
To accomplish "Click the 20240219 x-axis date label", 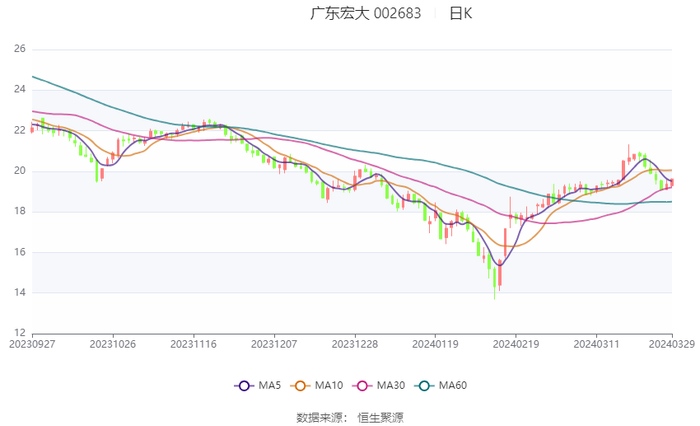I will (514, 344).
